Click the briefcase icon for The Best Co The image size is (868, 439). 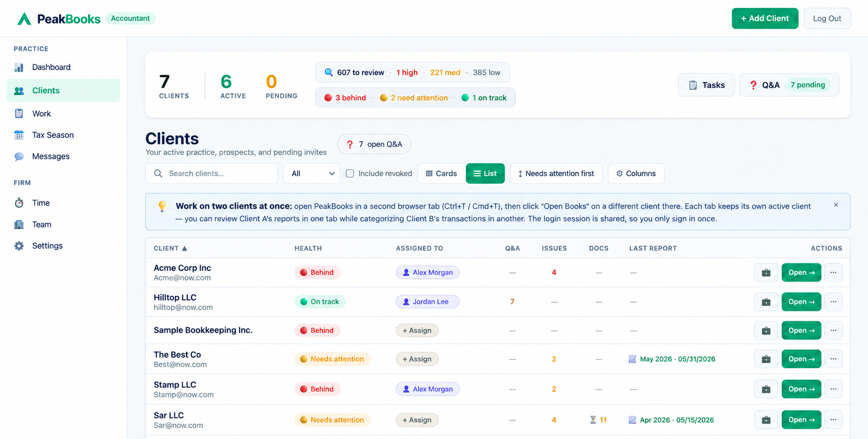(766, 359)
